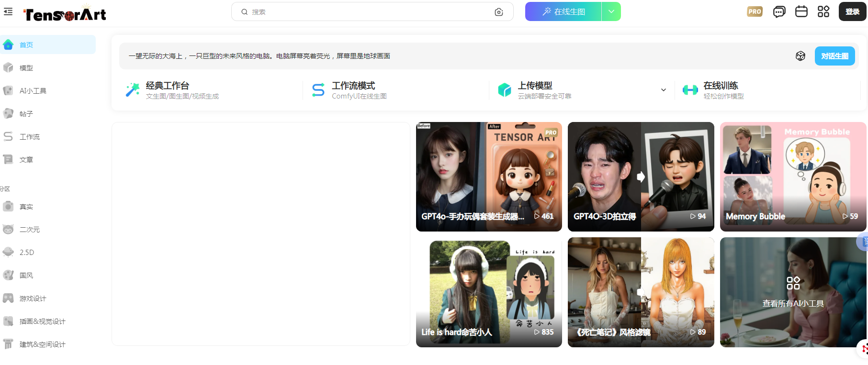This screenshot has width=868, height=365.
Task: Open the chat messages icon
Action: [x=779, y=11]
